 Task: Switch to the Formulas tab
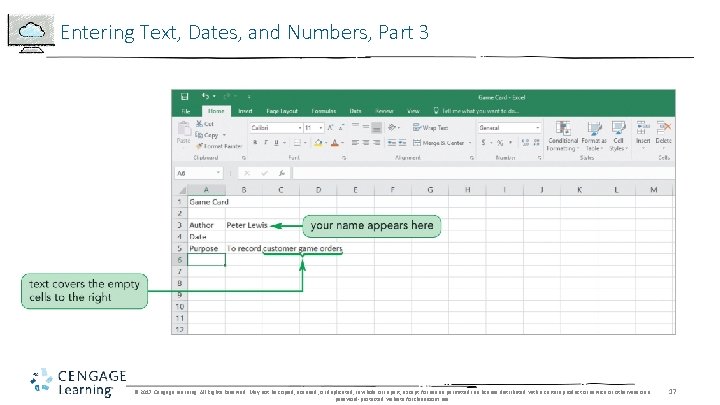(324, 111)
